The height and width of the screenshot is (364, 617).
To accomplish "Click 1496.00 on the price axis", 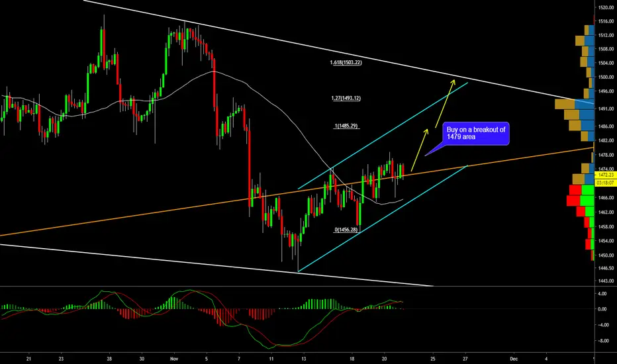I will [606, 91].
